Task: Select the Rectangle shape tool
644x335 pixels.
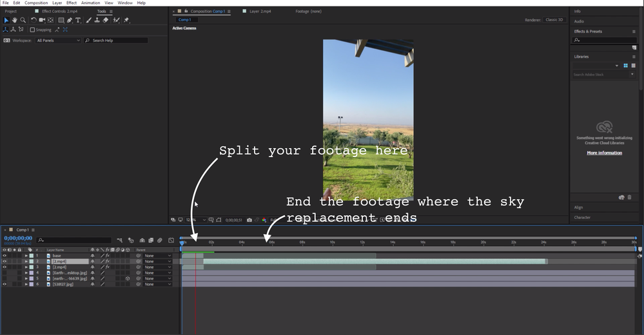Action: [61, 20]
